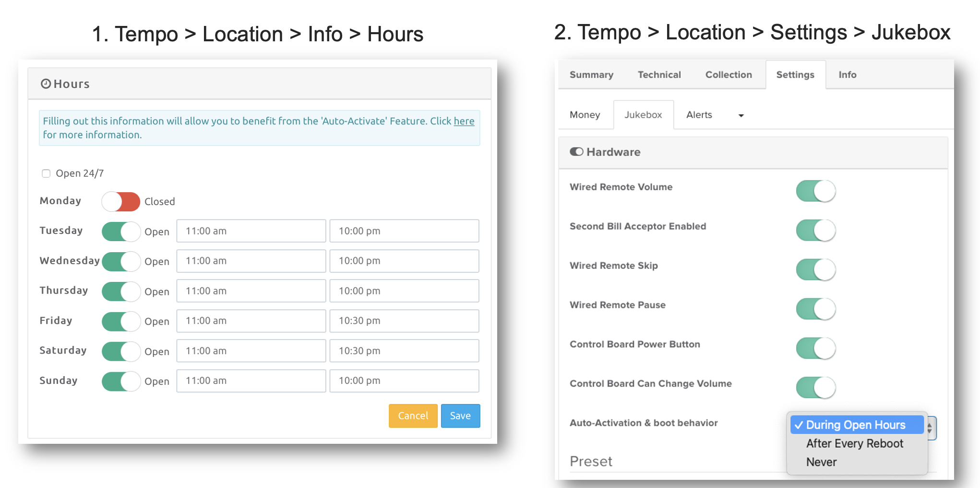Click the Save button
The height and width of the screenshot is (488, 980).
(x=460, y=416)
